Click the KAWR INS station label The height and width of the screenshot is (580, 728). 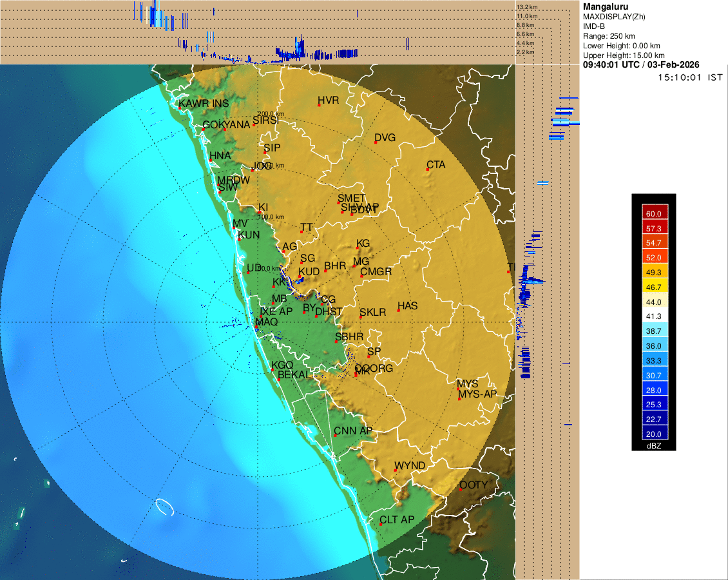click(204, 104)
